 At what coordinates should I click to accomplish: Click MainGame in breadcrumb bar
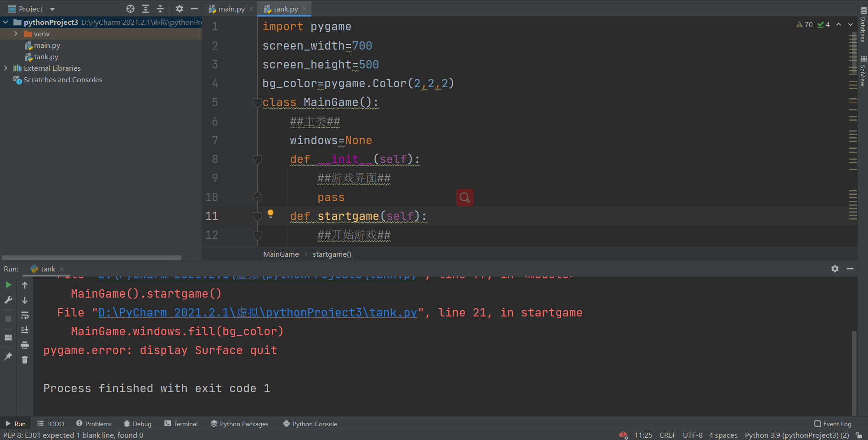[x=281, y=254]
